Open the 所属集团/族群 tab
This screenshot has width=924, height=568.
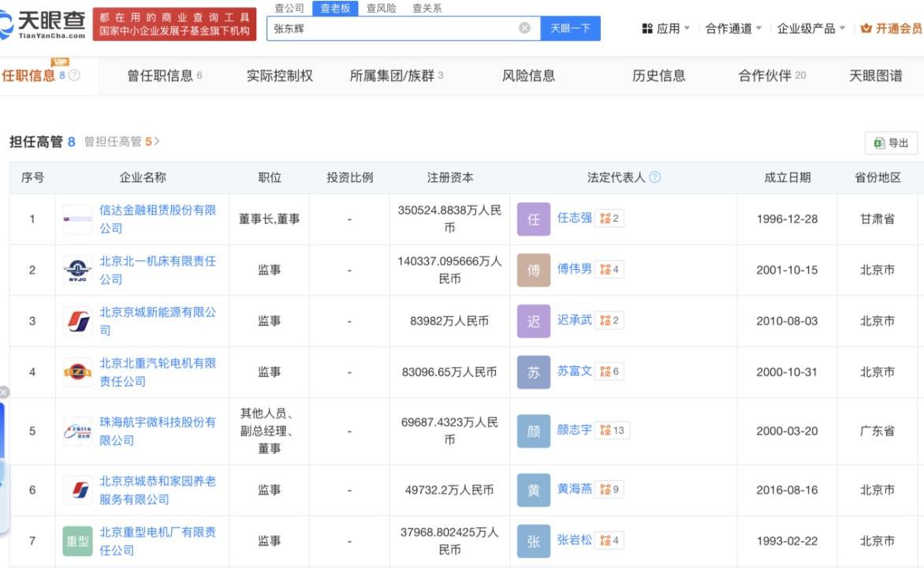click(x=396, y=76)
